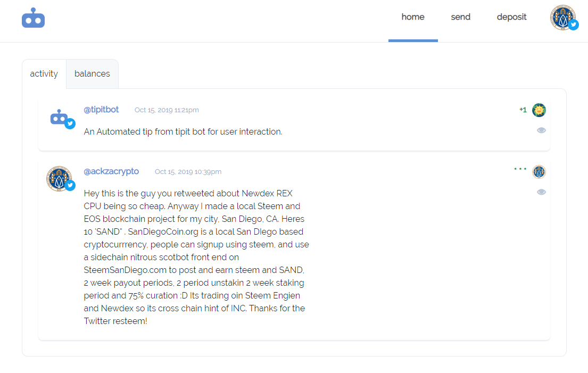Click timestamp Oct 15, 2019 10:39pm
588x373 pixels.
pyautogui.click(x=188, y=172)
